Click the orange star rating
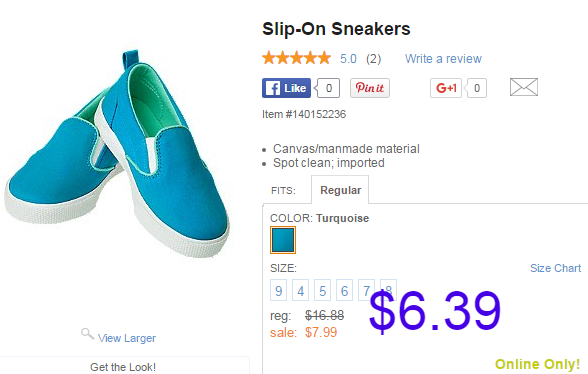 [x=297, y=58]
